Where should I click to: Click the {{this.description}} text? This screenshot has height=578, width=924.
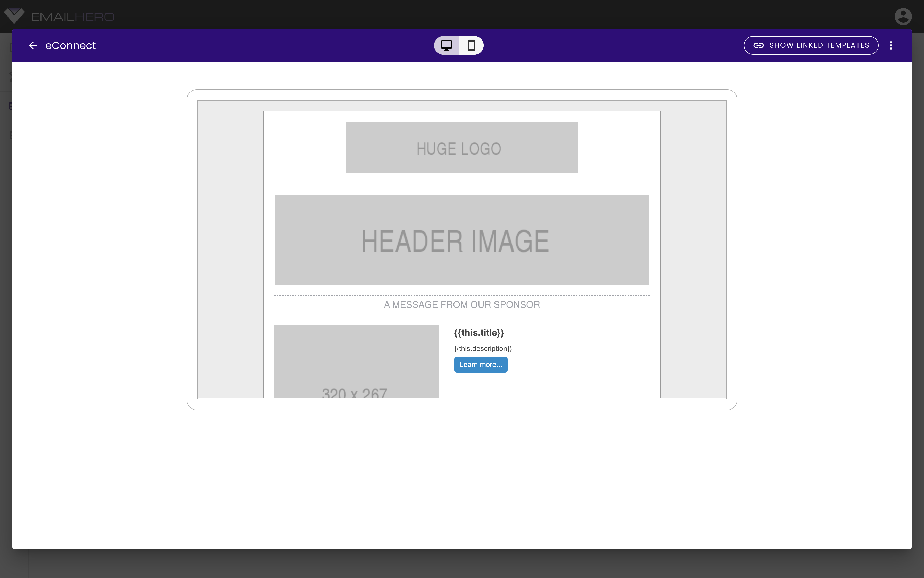click(483, 349)
